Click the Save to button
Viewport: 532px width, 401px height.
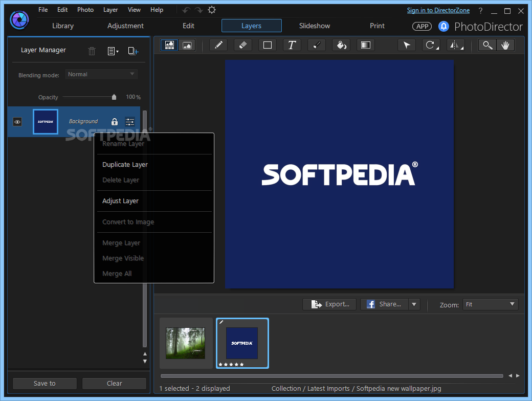45,384
